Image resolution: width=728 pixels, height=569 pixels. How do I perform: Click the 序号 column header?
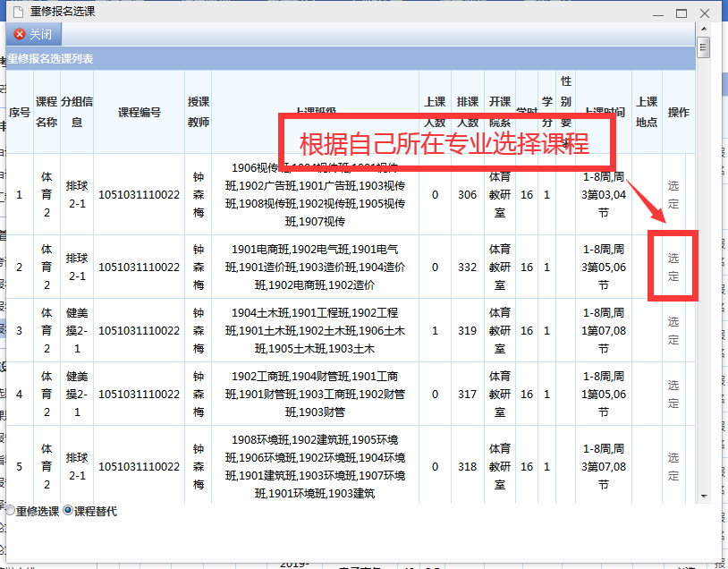(x=20, y=113)
